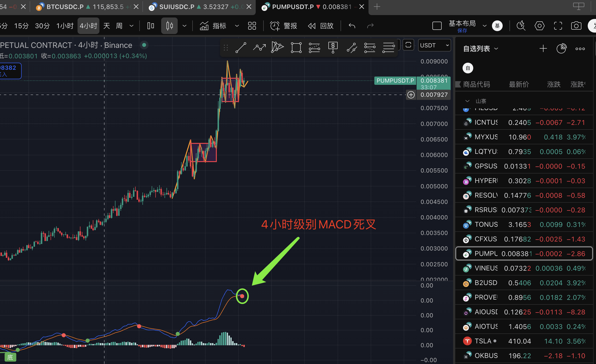596x364 pixels.
Task: Select the PUMPU highlighted watchlist row
Action: (x=524, y=254)
